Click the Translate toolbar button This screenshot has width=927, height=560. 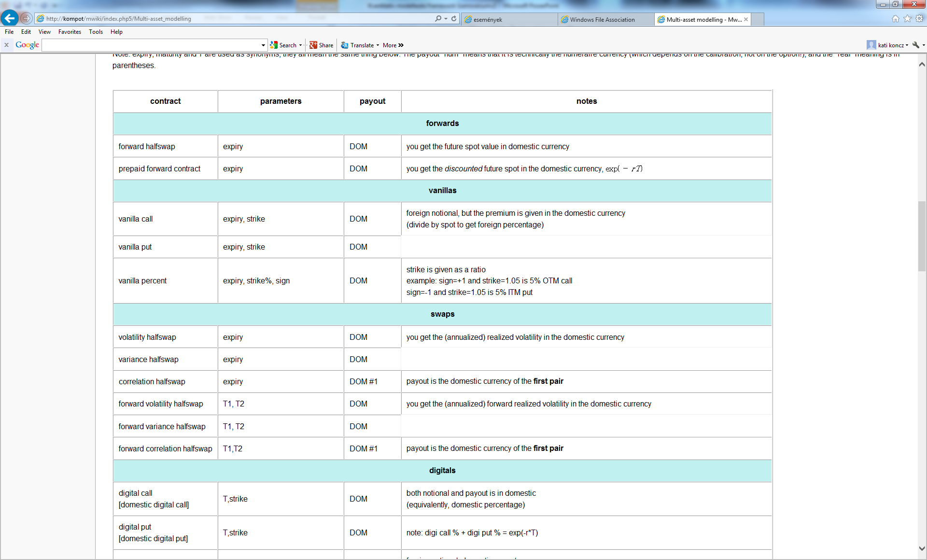point(357,45)
